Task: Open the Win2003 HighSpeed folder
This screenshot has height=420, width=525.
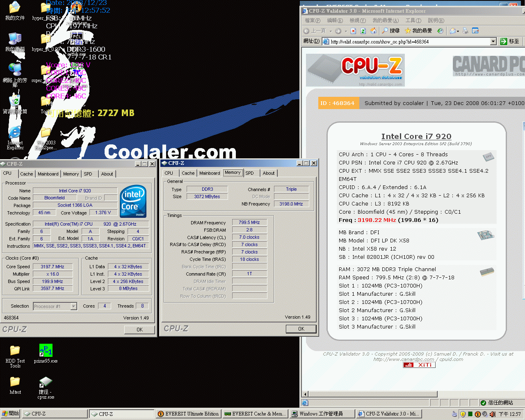Action: (x=46, y=139)
